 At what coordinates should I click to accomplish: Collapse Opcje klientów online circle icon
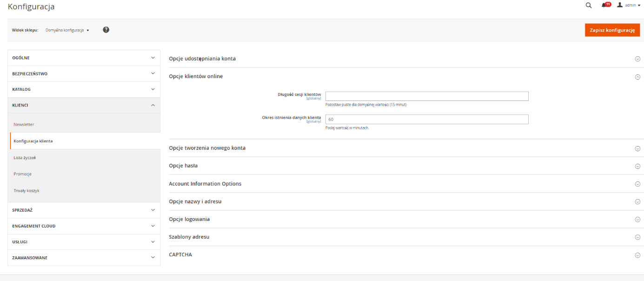tap(637, 77)
